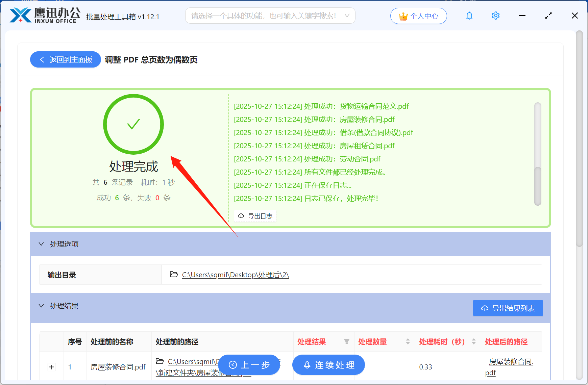Click the download icon on 导出日志
This screenshot has width=588, height=385.
241,216
